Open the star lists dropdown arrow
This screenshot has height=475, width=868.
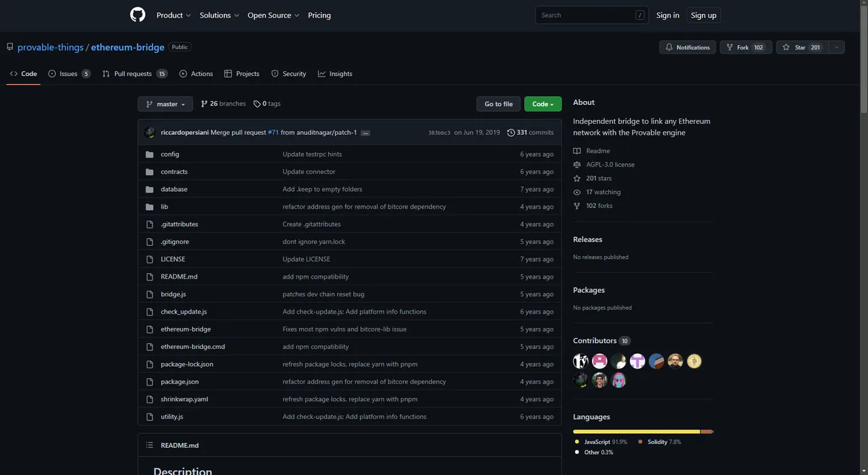pos(836,47)
